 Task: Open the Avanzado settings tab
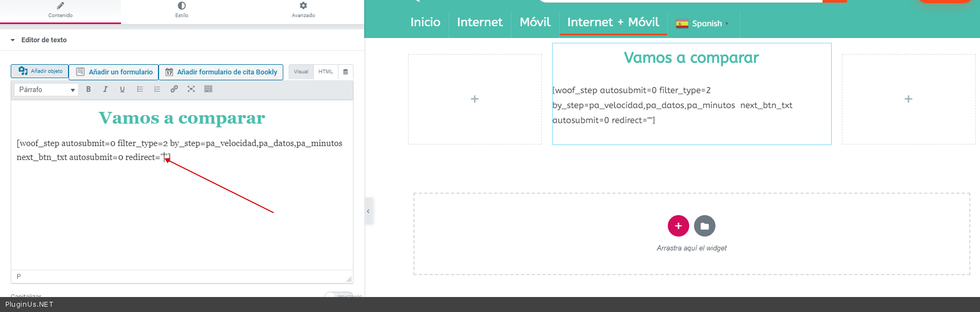[x=303, y=11]
